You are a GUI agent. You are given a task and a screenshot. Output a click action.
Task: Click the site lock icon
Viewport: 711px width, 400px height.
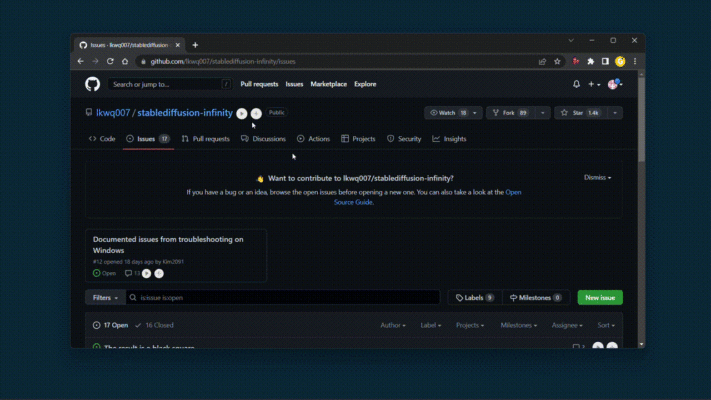[143, 62]
